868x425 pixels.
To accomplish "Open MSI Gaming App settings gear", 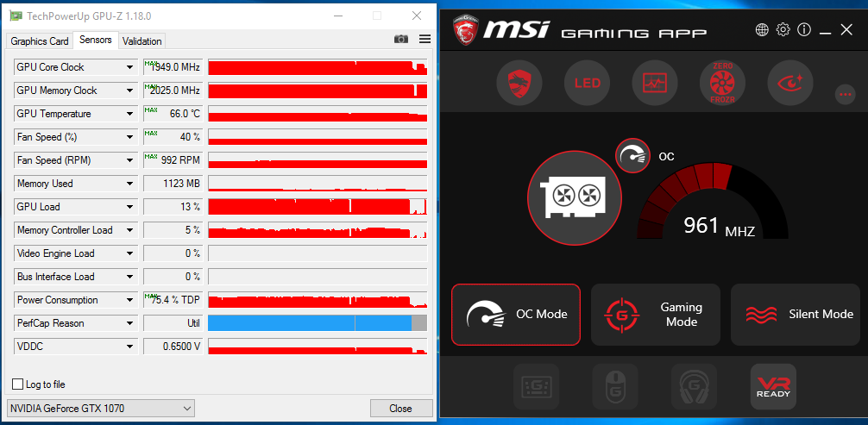I will [783, 30].
